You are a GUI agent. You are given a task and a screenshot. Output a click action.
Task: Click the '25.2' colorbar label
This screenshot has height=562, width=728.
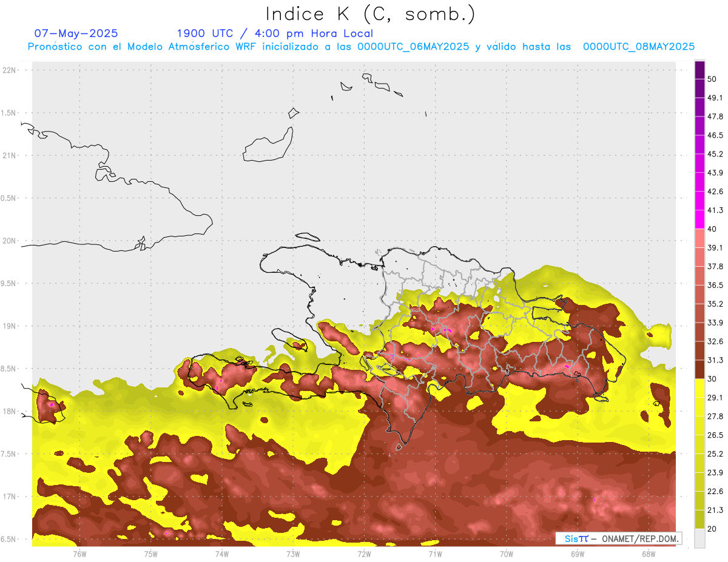pos(715,454)
